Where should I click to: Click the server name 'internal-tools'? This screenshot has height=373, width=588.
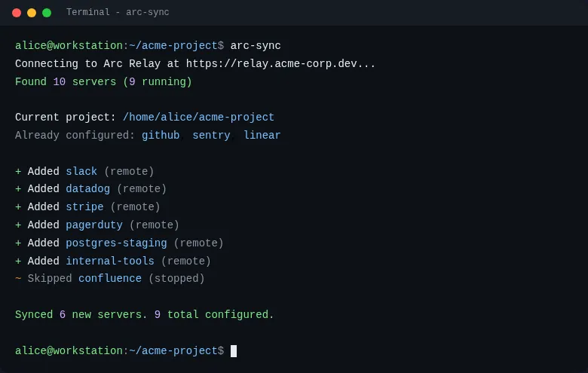[110, 261]
